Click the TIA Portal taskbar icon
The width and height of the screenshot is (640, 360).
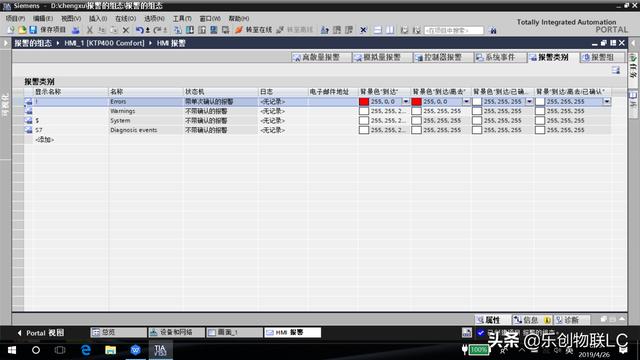160,350
